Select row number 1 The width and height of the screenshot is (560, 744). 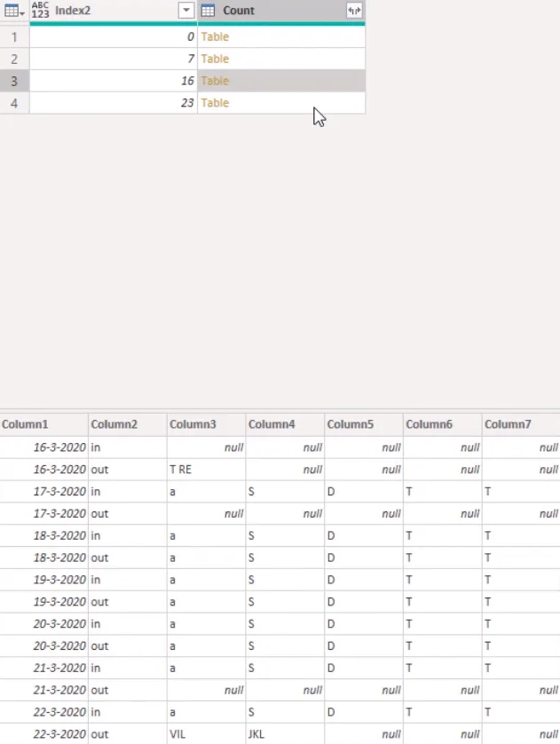[x=14, y=36]
